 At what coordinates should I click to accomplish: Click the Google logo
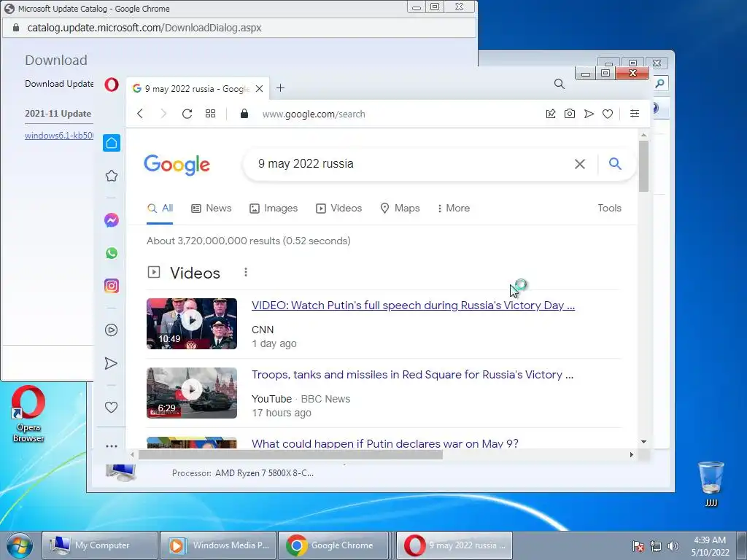pos(177,165)
